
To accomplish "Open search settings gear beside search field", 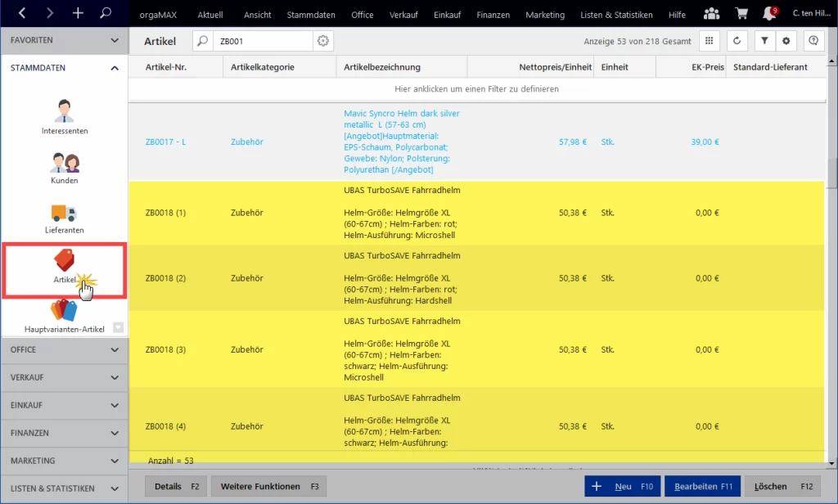I will click(322, 41).
